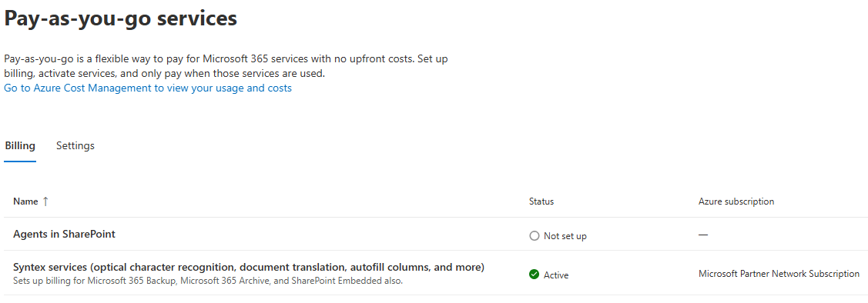Select Microsoft Partner Network Subscription entry

pyautogui.click(x=779, y=274)
